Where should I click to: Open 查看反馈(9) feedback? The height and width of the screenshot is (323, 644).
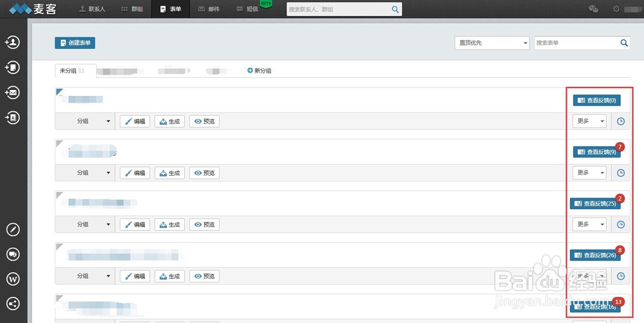pos(597,152)
